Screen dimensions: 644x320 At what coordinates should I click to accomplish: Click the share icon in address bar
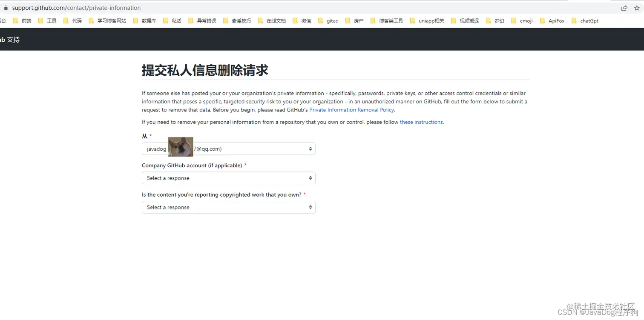pos(624,8)
